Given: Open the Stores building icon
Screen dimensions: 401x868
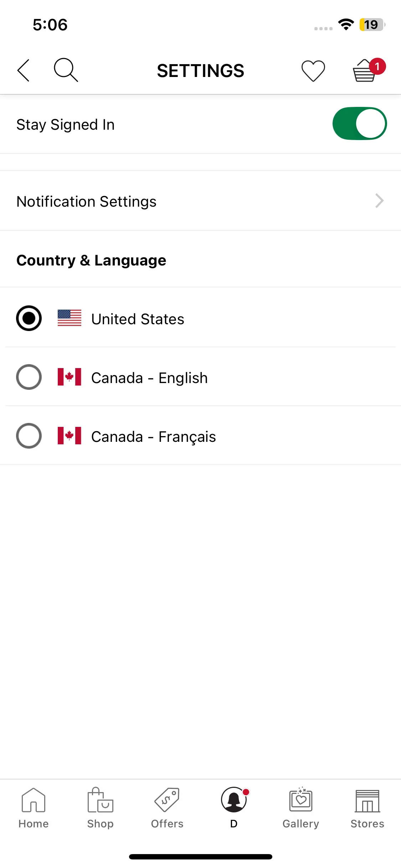Looking at the screenshot, I should point(367,801).
